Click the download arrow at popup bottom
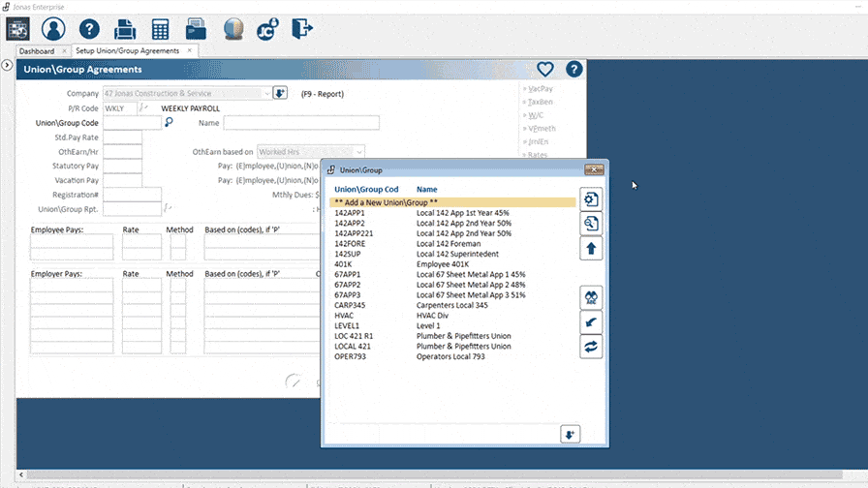868x488 pixels. pyautogui.click(x=571, y=435)
